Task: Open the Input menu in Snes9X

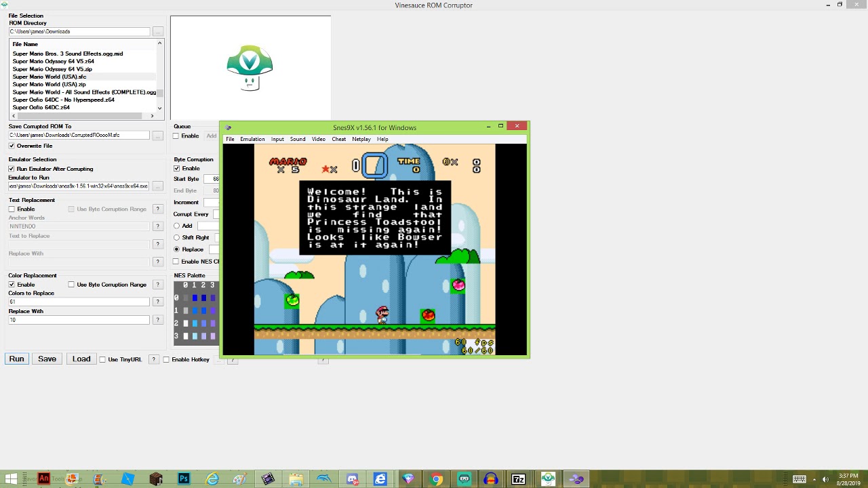Action: [x=277, y=139]
